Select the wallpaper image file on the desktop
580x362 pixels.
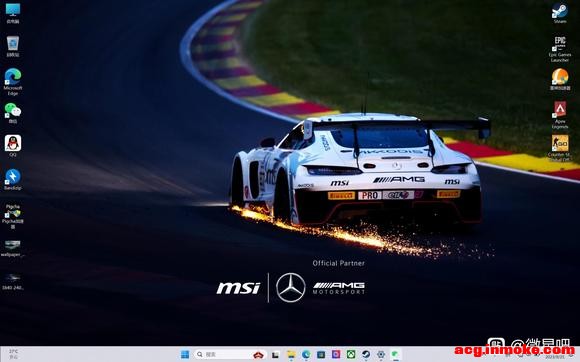point(13,248)
